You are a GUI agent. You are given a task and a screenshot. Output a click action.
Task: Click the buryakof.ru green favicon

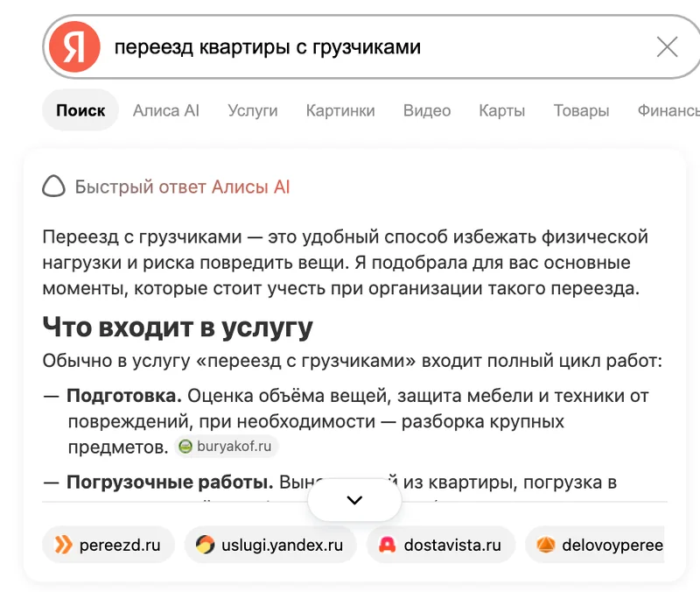pyautogui.click(x=185, y=446)
